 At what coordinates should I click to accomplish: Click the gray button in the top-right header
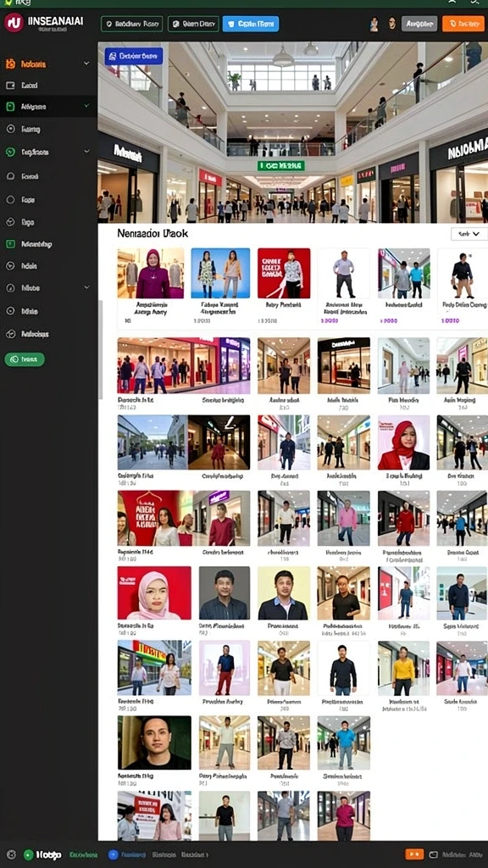pos(419,24)
